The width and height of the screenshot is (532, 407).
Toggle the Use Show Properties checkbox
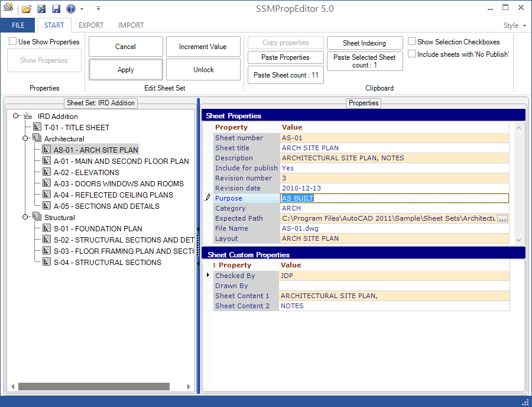[x=12, y=41]
